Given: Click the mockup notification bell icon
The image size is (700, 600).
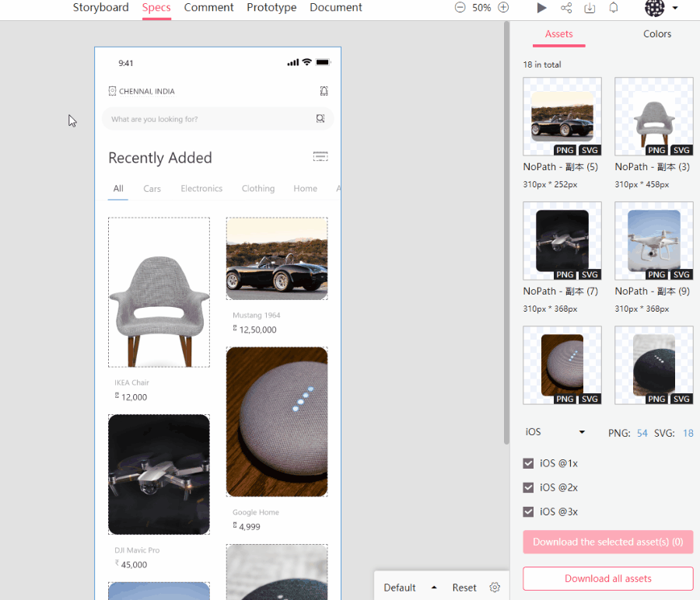Looking at the screenshot, I should [324, 91].
